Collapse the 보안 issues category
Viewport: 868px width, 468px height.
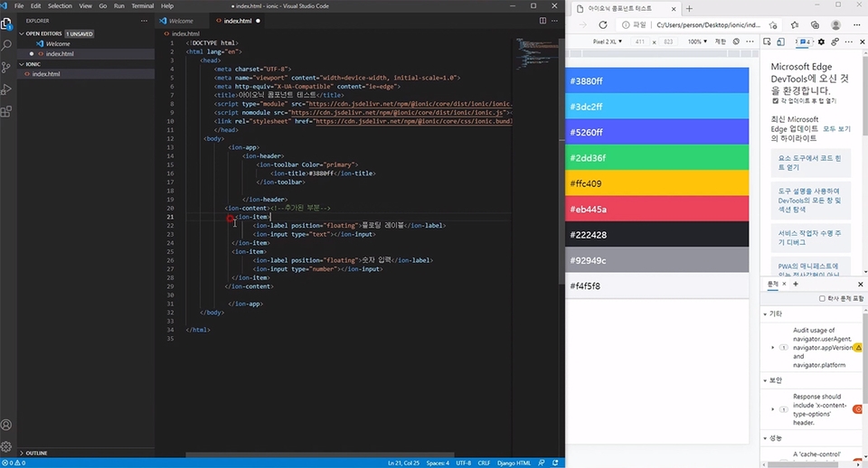(765, 380)
